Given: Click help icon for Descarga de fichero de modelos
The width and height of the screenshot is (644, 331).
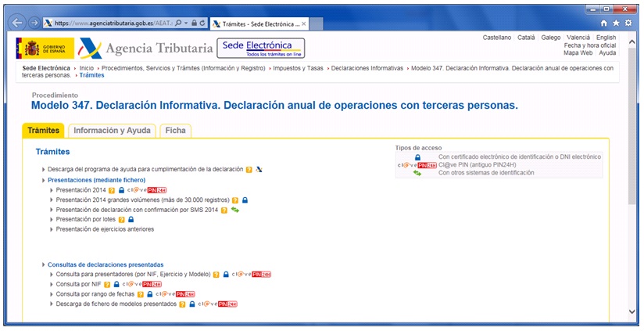Looking at the screenshot, I should [x=182, y=304].
